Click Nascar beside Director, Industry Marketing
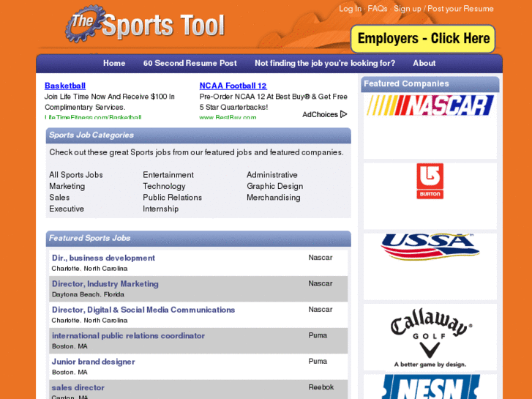The image size is (532, 399). click(321, 283)
